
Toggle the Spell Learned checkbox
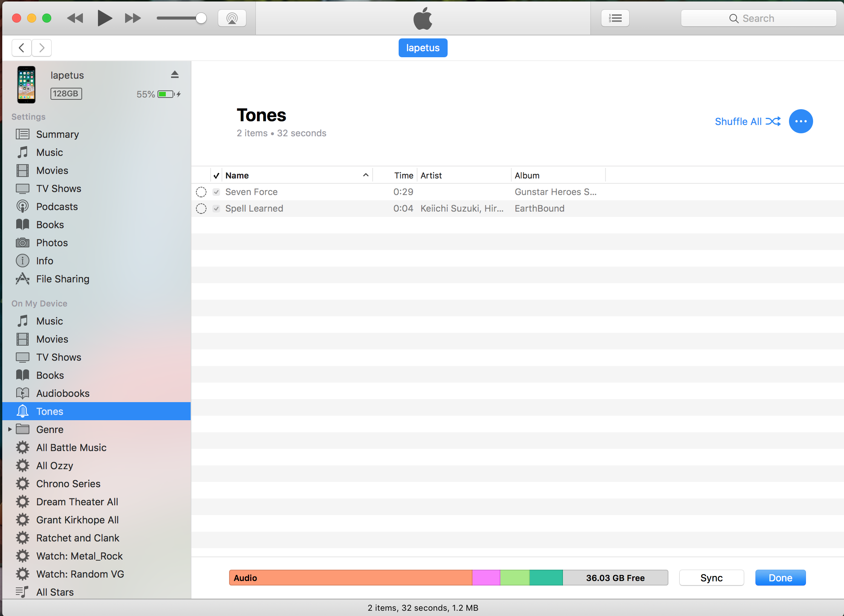(x=216, y=209)
